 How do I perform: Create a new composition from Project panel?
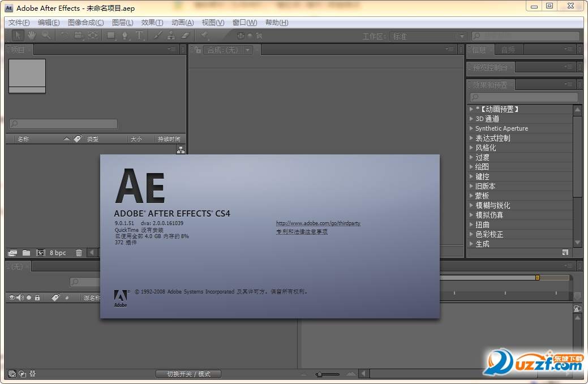tap(41, 253)
